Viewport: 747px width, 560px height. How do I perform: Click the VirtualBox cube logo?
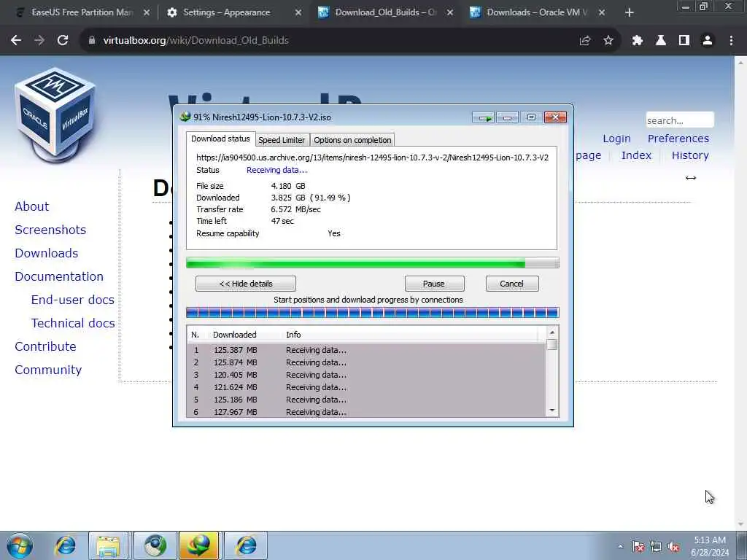pos(55,116)
